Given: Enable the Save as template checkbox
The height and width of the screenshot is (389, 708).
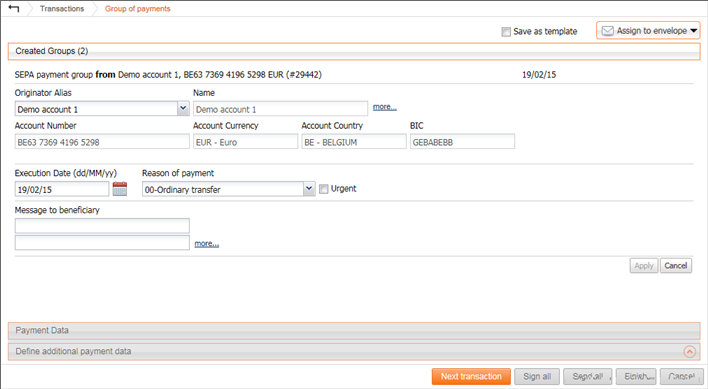Looking at the screenshot, I should [x=506, y=32].
